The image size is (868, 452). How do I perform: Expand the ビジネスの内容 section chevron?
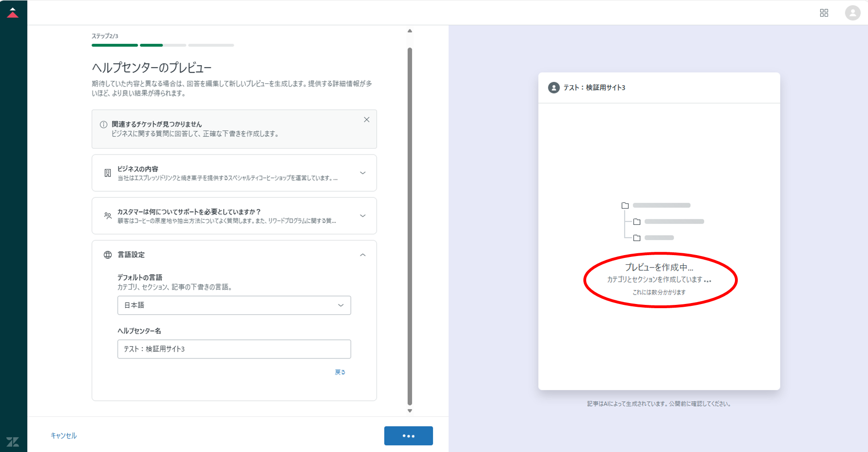coord(363,173)
